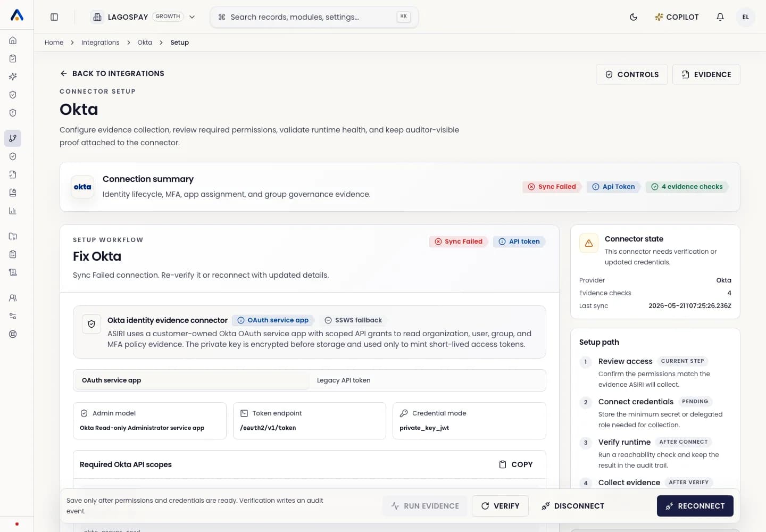This screenshot has width=766, height=532.
Task: Select Verify runtime step in Setup path
Action: click(x=655, y=453)
